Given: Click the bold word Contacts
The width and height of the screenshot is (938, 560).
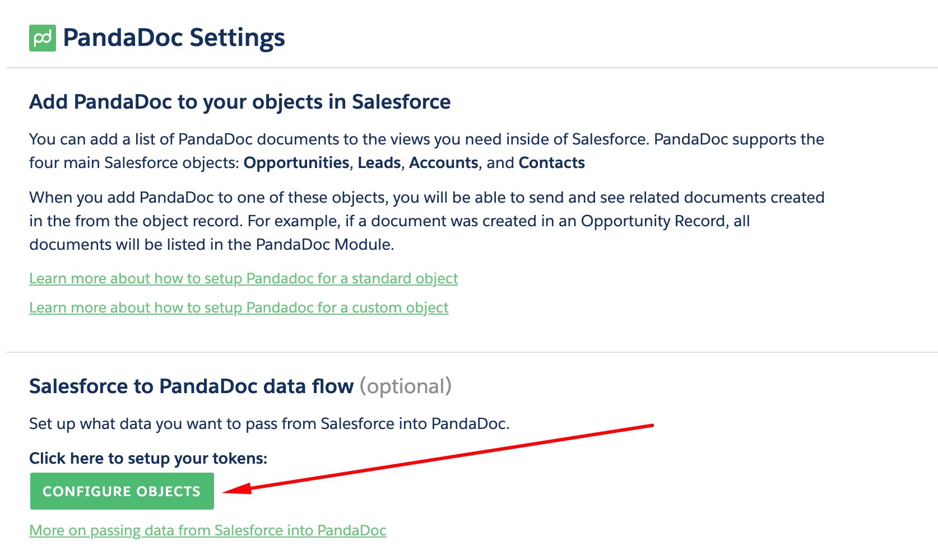Looking at the screenshot, I should 552,163.
